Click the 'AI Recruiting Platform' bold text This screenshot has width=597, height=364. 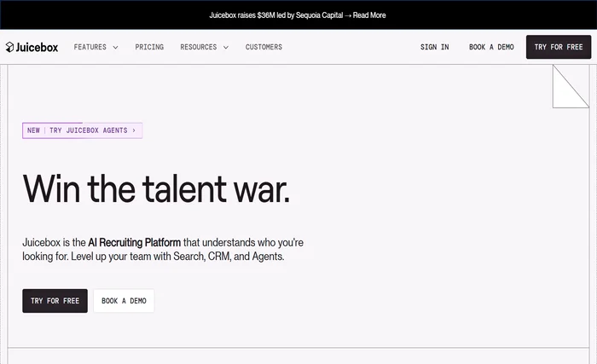click(135, 243)
